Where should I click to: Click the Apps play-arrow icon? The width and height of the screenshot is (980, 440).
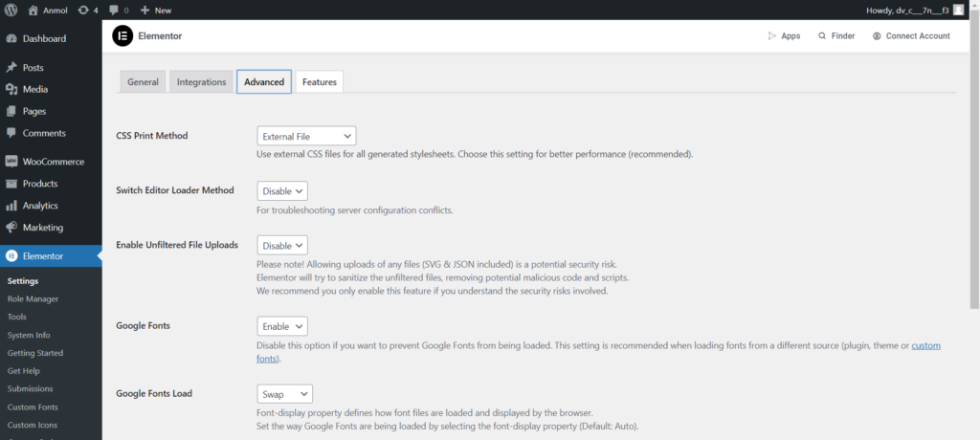[x=772, y=35]
